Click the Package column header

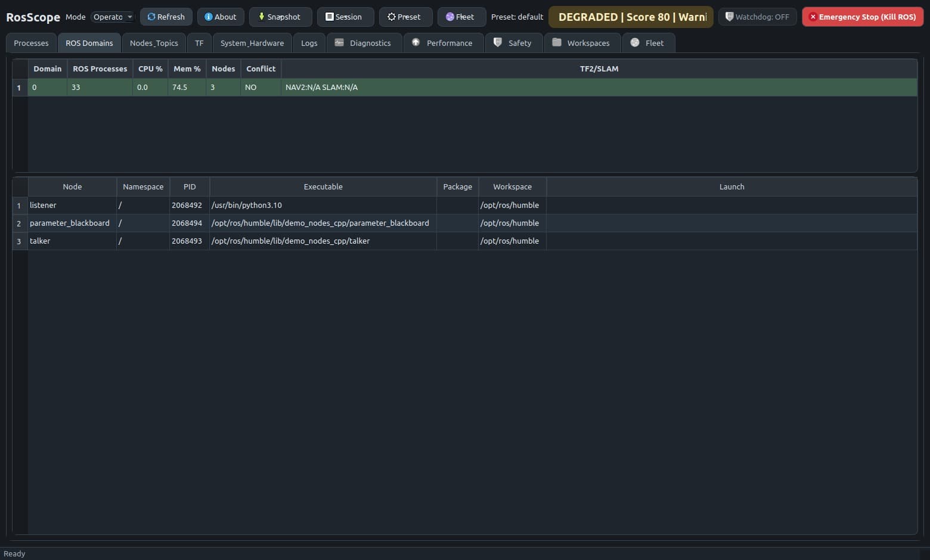[458, 187]
